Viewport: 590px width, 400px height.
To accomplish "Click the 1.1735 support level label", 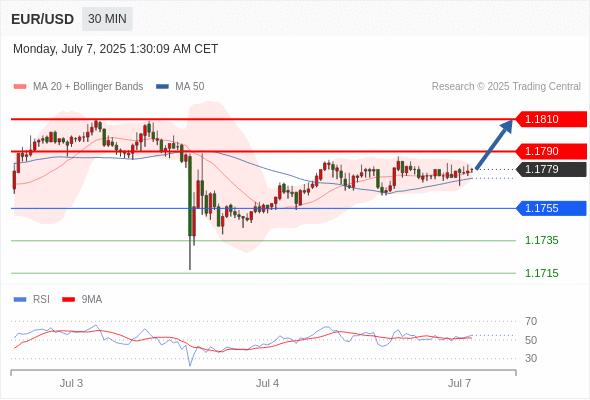I will tap(542, 240).
